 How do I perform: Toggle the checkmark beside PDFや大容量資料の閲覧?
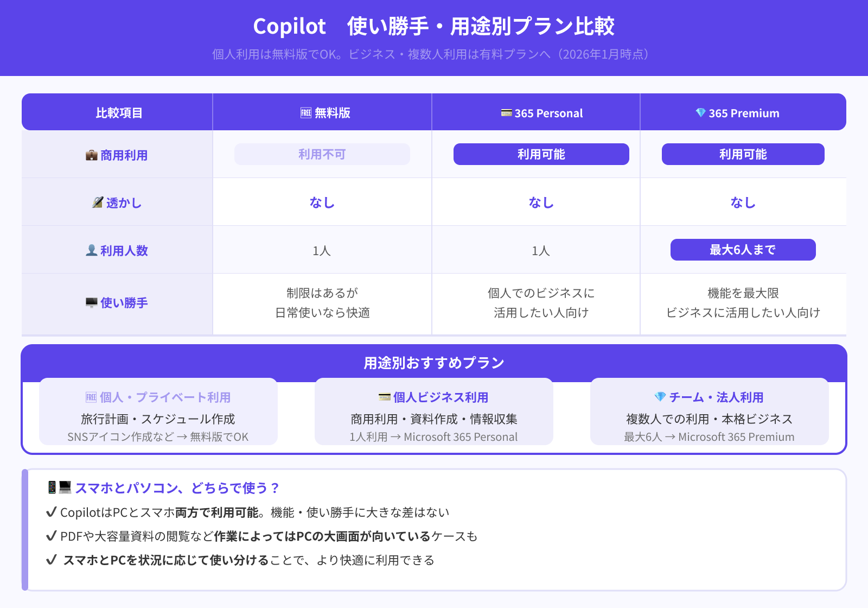tap(52, 536)
